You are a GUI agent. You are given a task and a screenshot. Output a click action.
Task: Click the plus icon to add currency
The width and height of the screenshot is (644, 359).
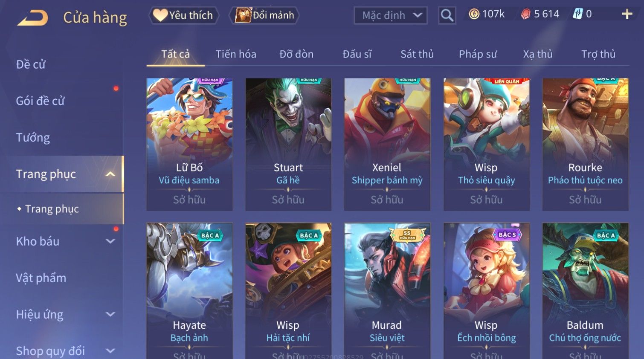pyautogui.click(x=627, y=14)
